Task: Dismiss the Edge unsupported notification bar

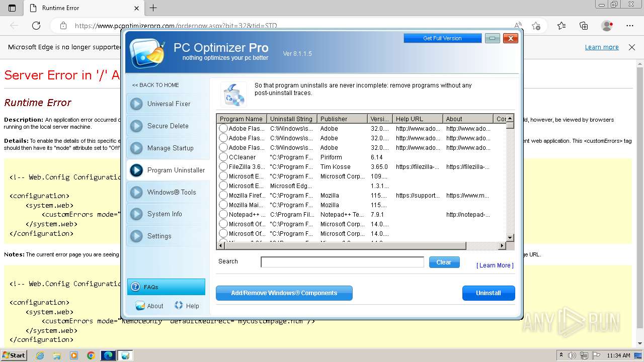Action: (632, 47)
